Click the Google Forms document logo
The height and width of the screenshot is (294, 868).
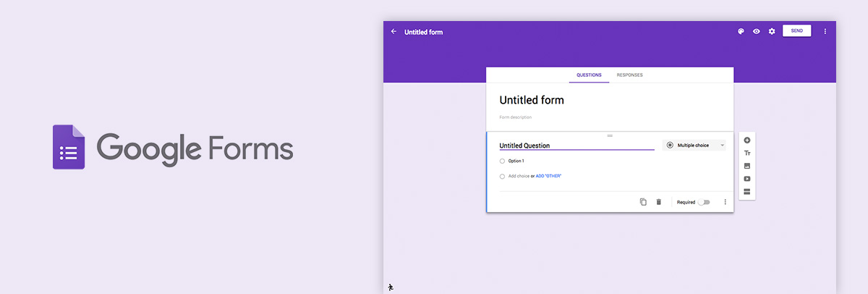coord(69,147)
